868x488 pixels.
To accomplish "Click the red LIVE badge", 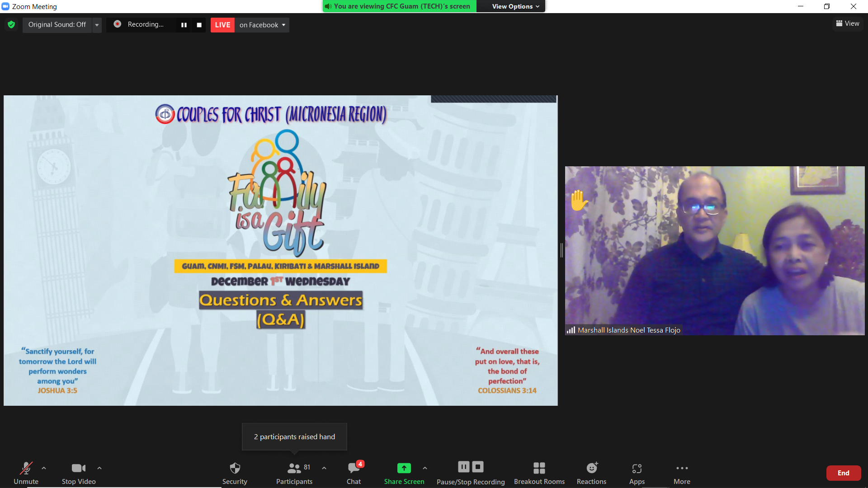I will (x=222, y=25).
